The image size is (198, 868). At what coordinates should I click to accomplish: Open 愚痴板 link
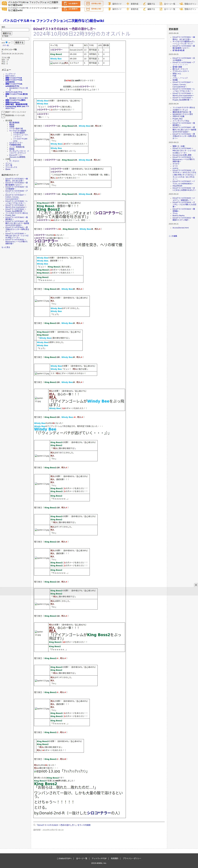12,149
